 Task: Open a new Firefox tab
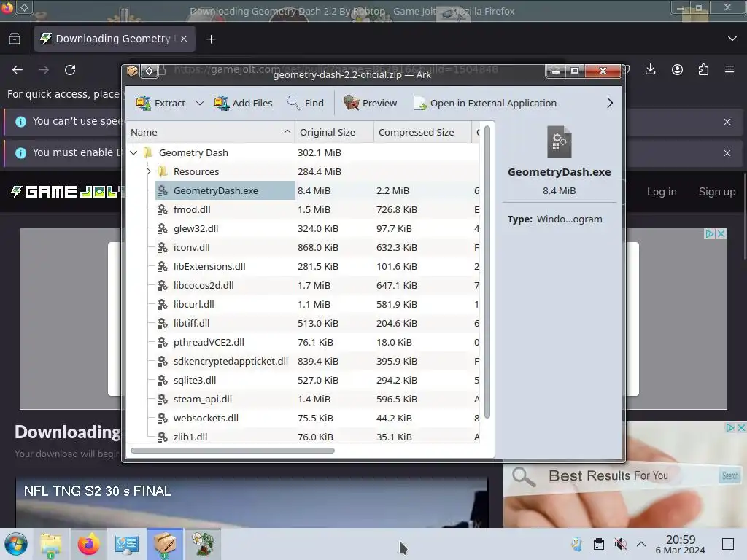click(x=211, y=39)
